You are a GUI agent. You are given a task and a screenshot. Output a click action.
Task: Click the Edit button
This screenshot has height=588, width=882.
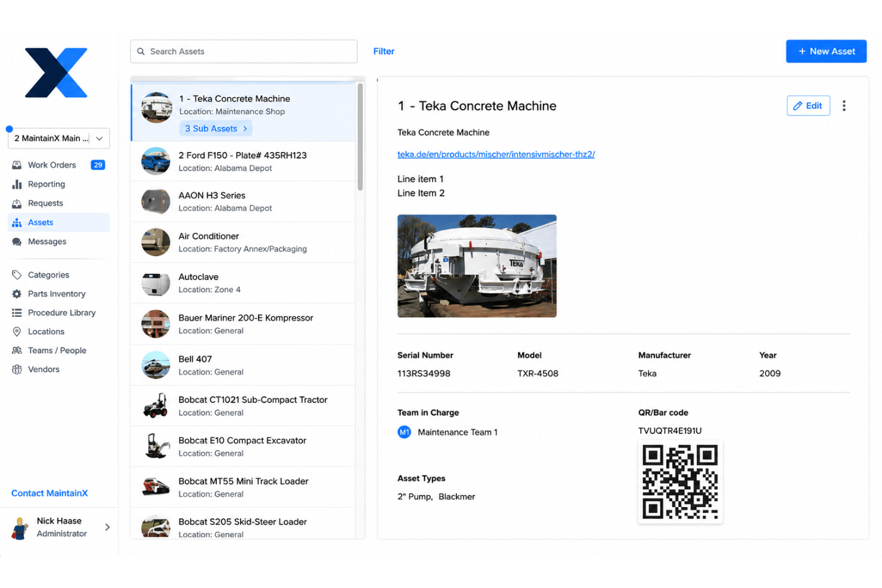808,105
